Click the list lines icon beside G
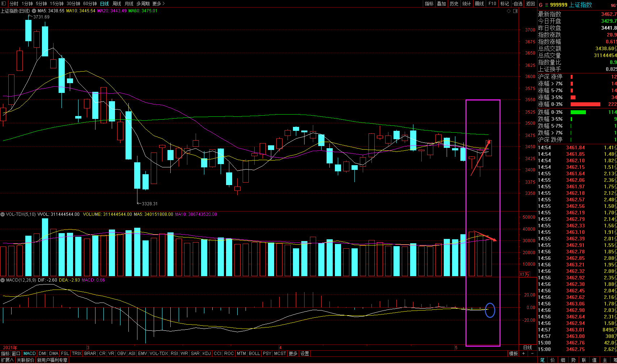617x364 pixels. [x=547, y=5]
